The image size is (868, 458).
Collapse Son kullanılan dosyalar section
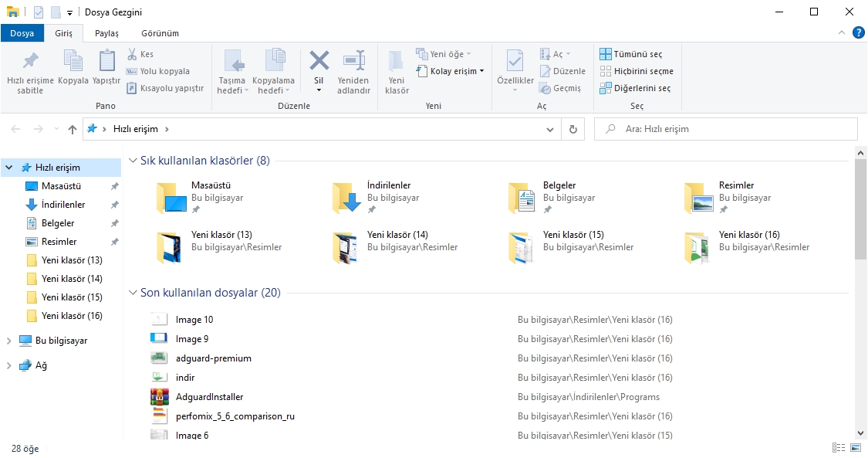(133, 293)
